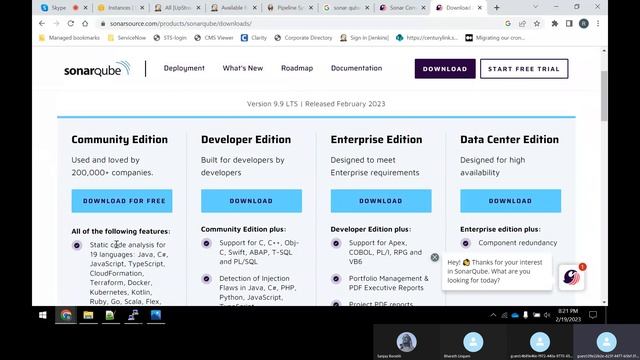
Task: Click check icon beside Portfolio Management
Action: coord(336,279)
